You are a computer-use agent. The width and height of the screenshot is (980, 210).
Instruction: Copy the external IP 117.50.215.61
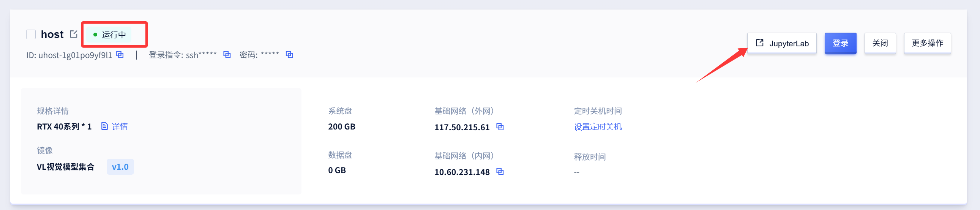pos(500,127)
